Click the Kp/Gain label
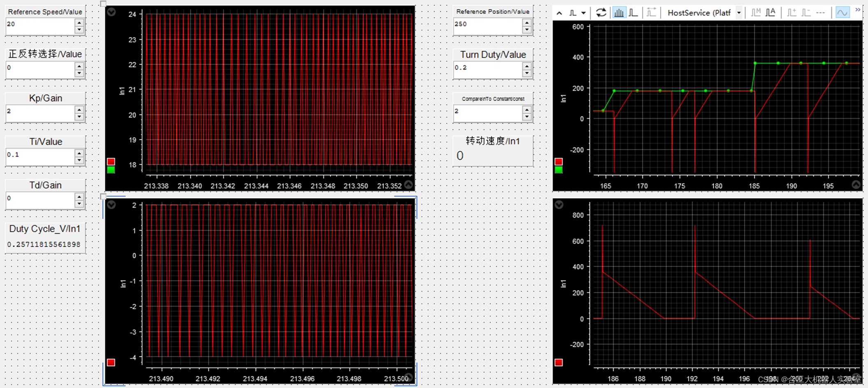The width and height of the screenshot is (868, 388). (45, 98)
